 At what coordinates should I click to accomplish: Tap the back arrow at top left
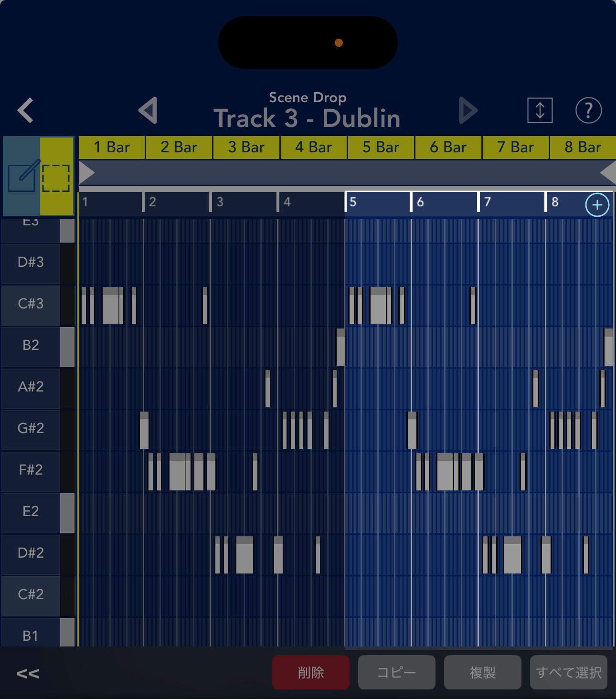pyautogui.click(x=26, y=111)
